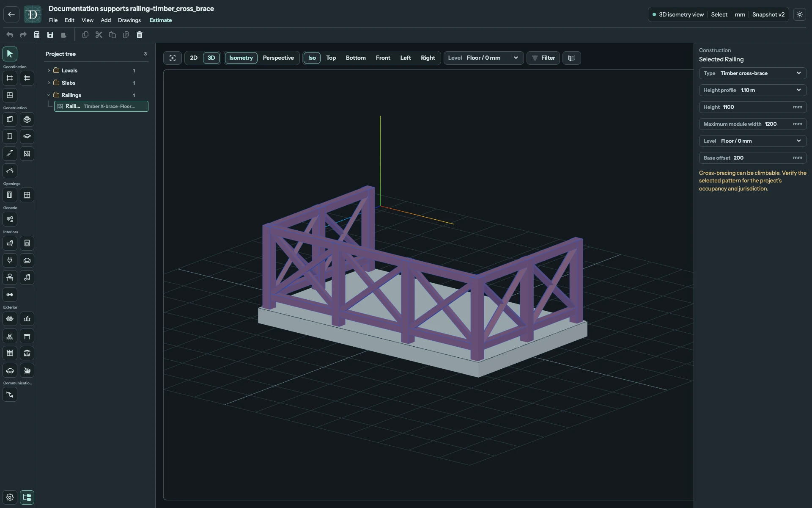The height and width of the screenshot is (508, 812).
Task: Open the Drawings menu
Action: (x=129, y=20)
